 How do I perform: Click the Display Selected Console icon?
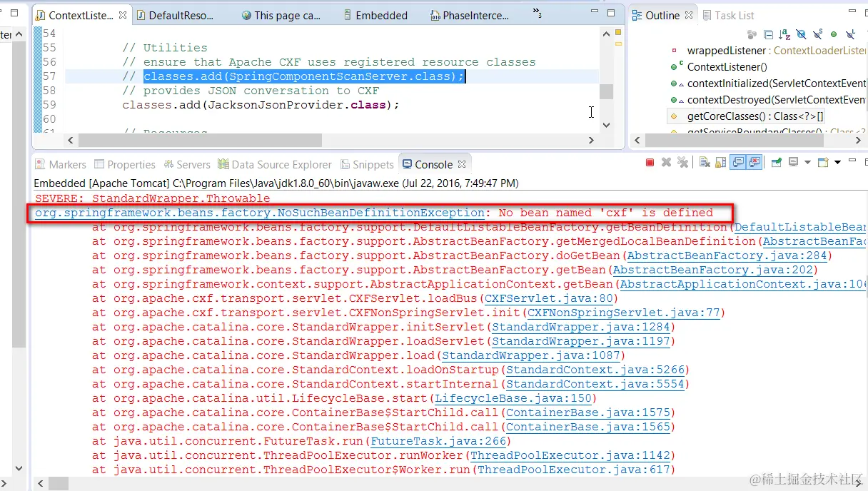(793, 163)
